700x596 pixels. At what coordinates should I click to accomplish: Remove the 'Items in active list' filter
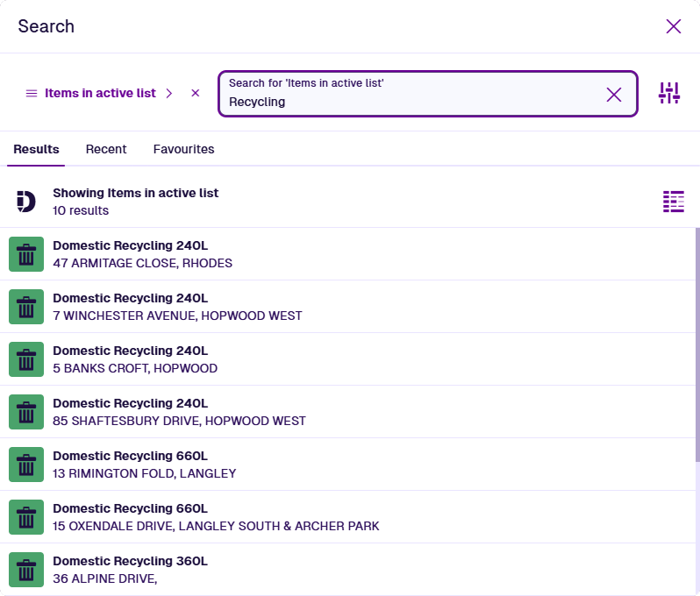(196, 93)
